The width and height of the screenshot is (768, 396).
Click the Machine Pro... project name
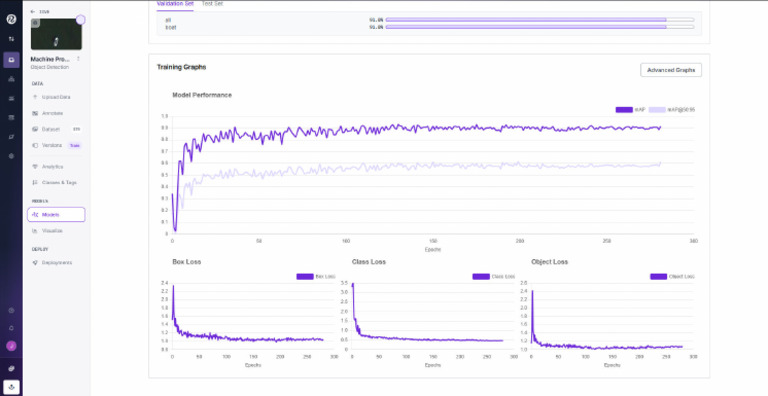(50, 59)
